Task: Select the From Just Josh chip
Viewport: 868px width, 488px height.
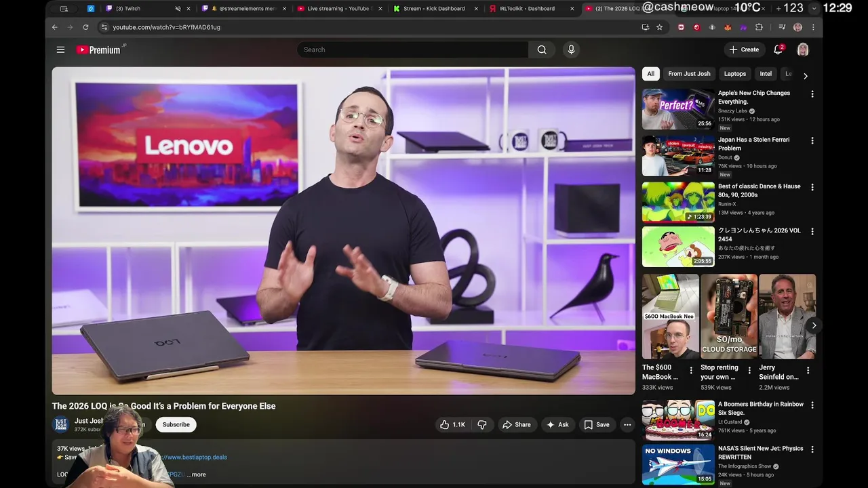Action: (x=689, y=74)
